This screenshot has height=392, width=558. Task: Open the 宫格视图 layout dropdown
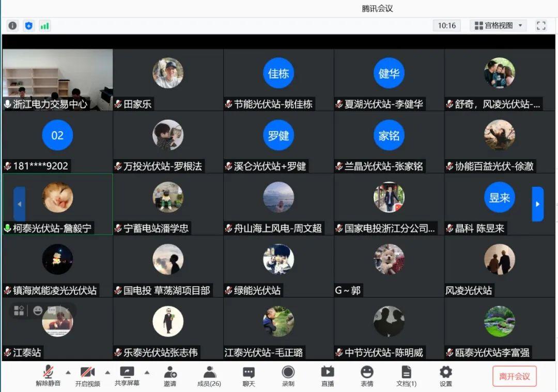click(498, 26)
